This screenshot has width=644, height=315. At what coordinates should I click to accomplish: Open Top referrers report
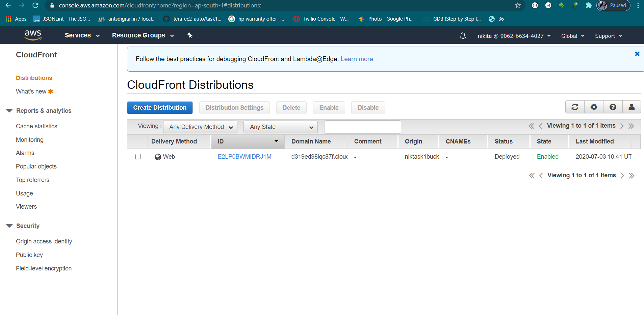32,180
